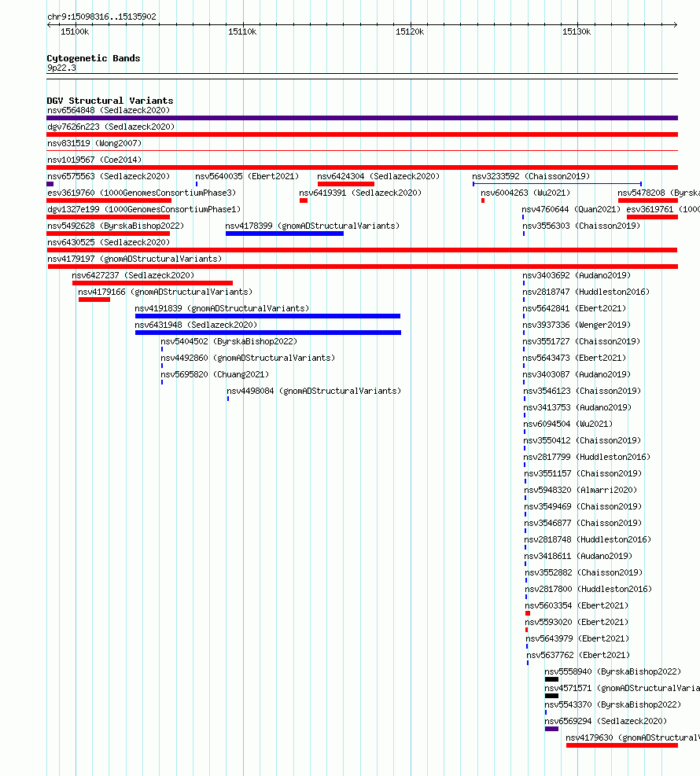Open nsv4178399 (gnomADStructuralVariants) label
Screen dimensions: 700x776
(x=312, y=226)
